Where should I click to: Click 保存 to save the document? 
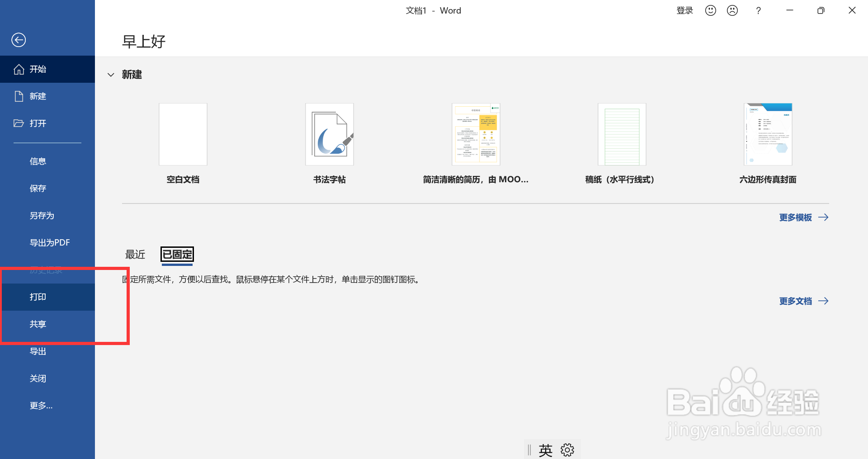47,189
